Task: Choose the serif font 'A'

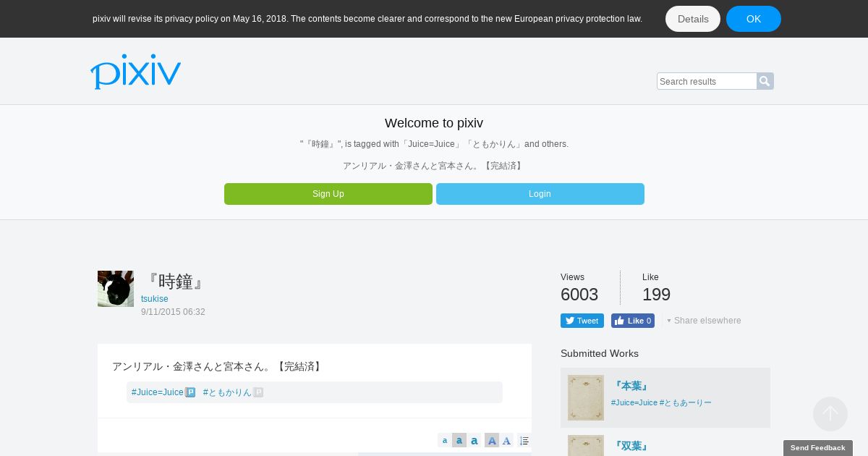Action: 506,440
